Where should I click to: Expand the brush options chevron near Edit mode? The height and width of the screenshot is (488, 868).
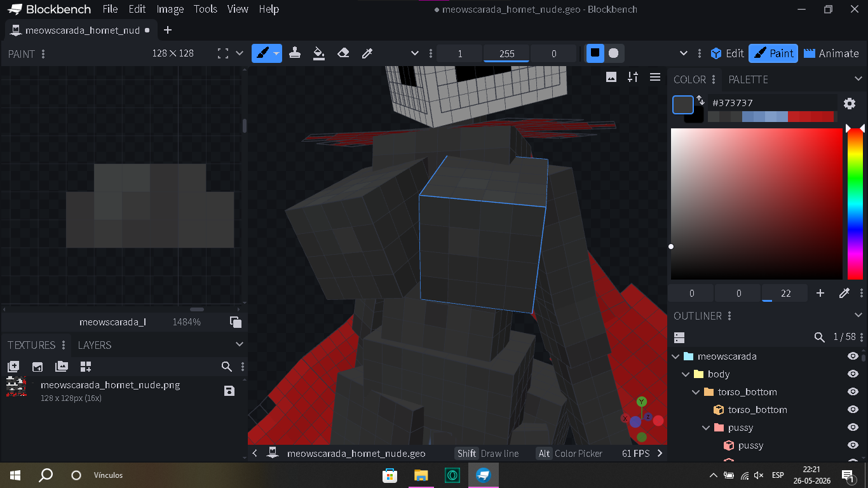[684, 53]
